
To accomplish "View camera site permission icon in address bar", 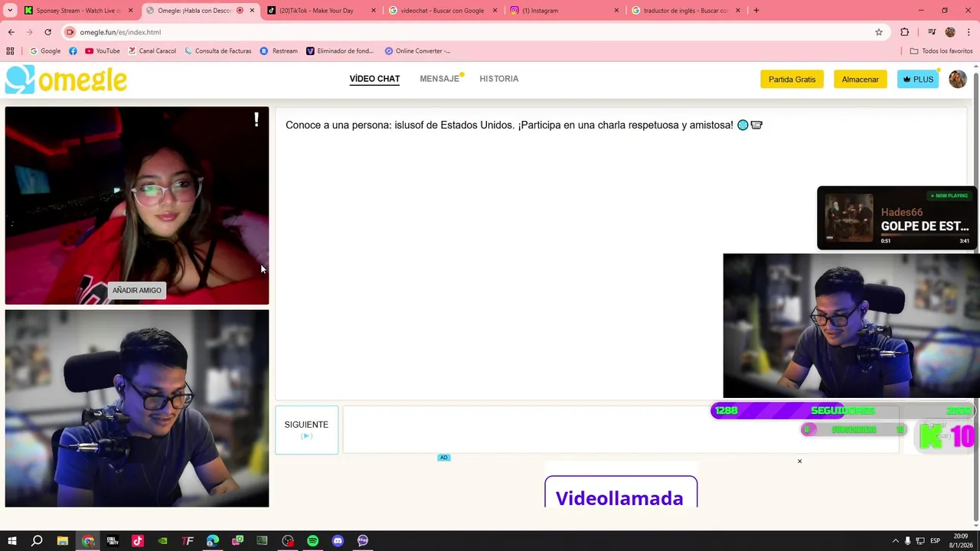I will point(70,32).
